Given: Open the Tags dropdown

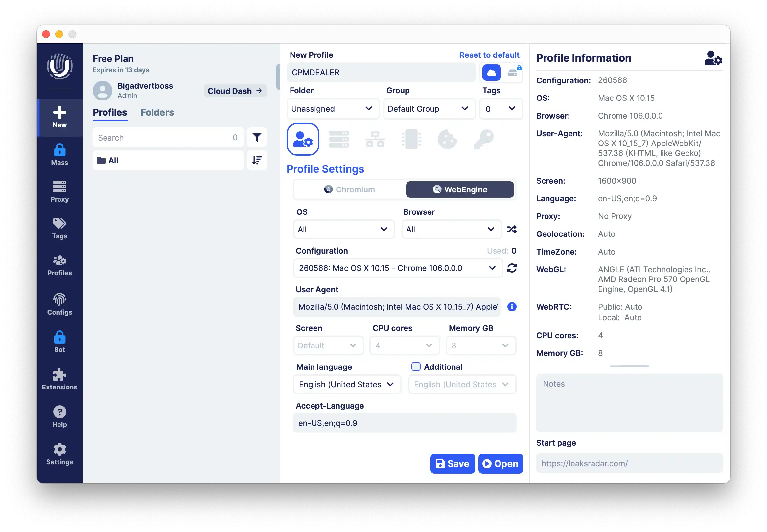Looking at the screenshot, I should [x=500, y=109].
